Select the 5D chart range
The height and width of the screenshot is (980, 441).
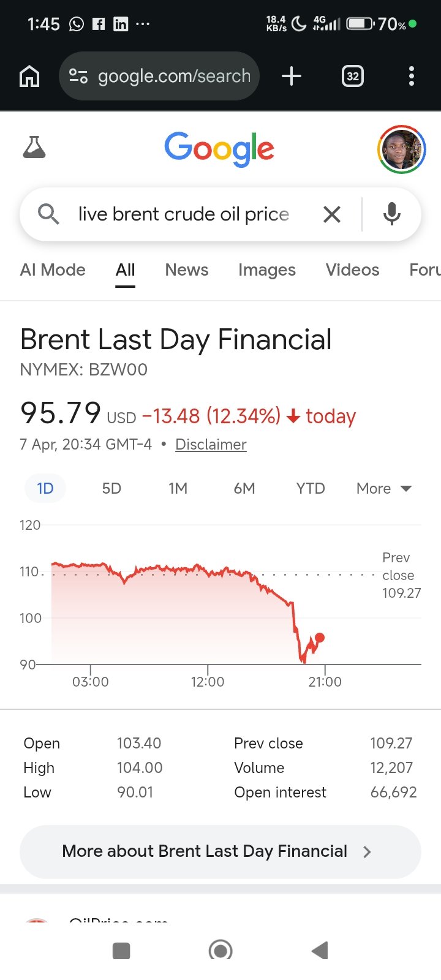tap(111, 488)
